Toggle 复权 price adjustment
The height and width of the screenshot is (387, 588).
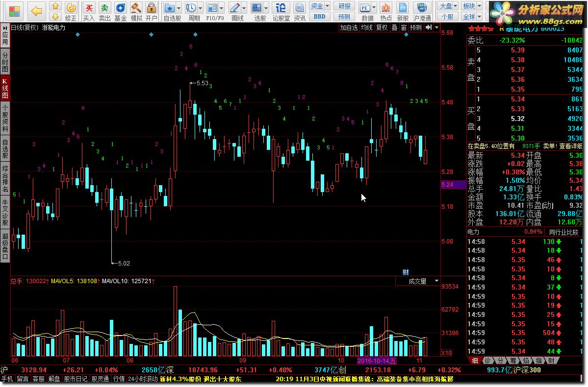coord(382,27)
